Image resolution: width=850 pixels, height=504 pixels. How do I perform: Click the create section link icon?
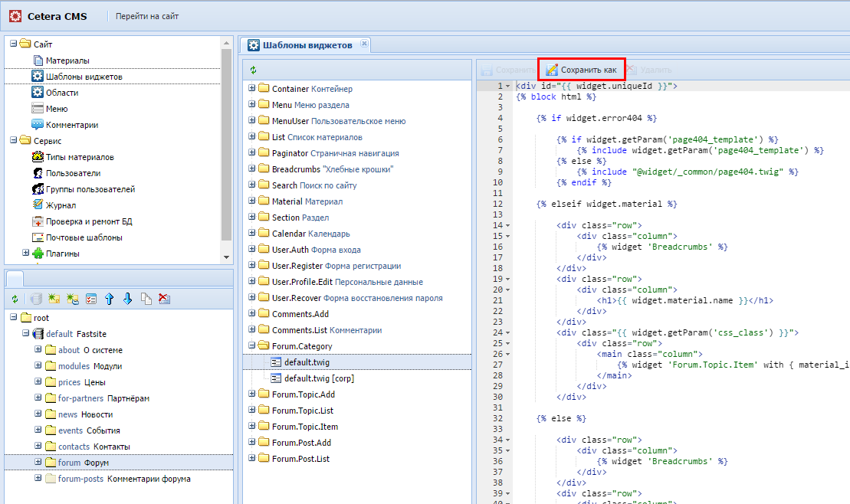coord(72,299)
